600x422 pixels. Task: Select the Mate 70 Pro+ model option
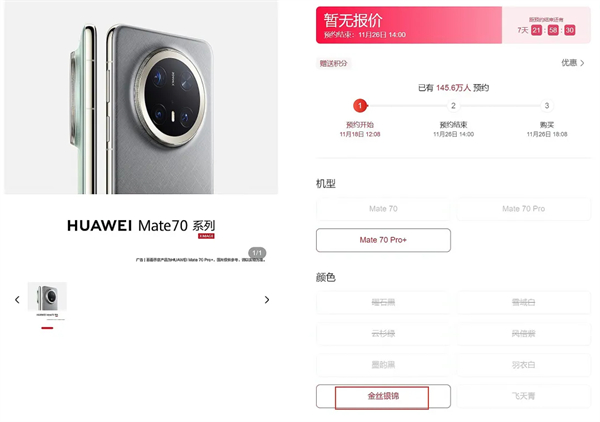(383, 240)
